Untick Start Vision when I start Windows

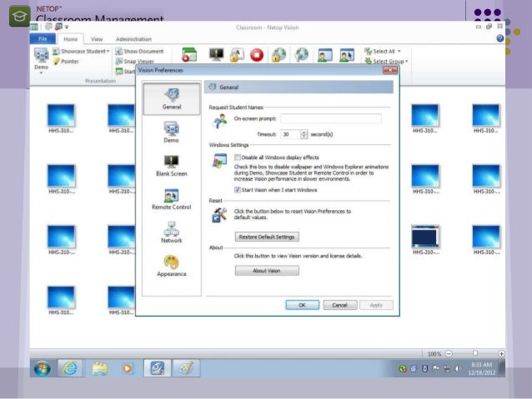(x=238, y=190)
